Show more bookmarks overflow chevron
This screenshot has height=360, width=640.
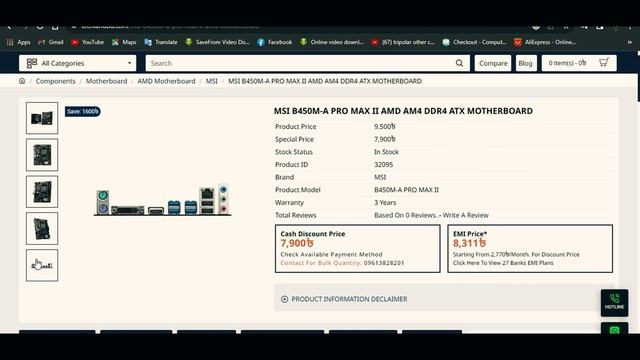[630, 42]
